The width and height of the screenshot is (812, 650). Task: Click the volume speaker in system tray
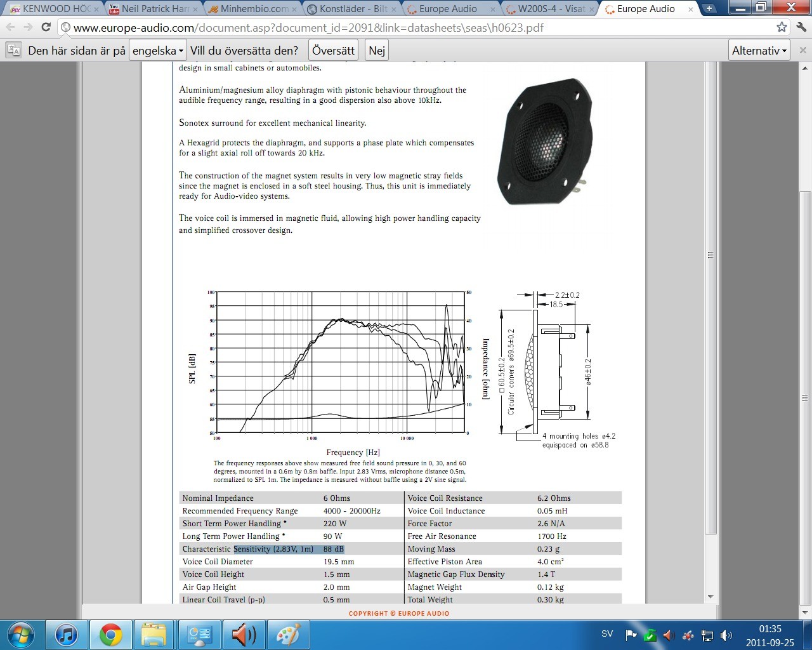tap(726, 635)
